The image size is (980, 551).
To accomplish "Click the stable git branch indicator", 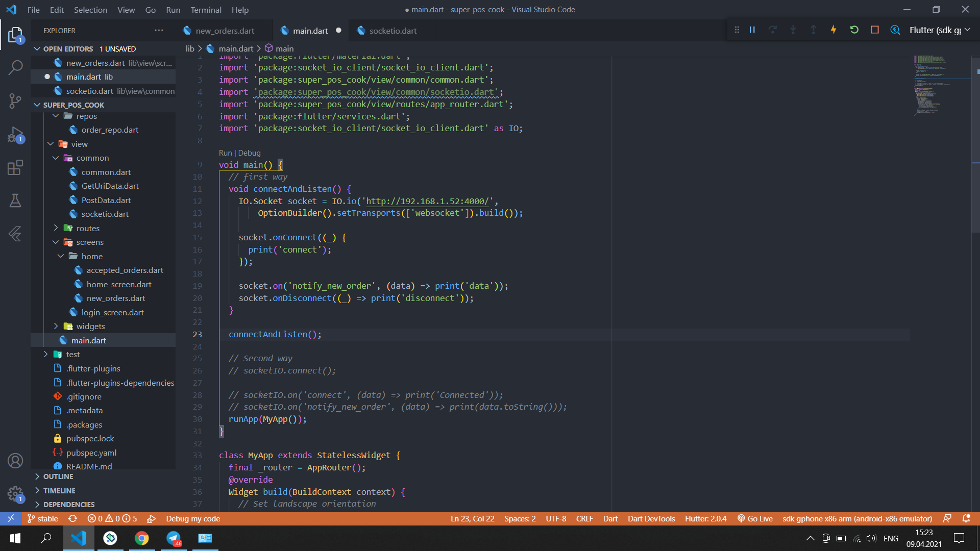I will [x=43, y=519].
